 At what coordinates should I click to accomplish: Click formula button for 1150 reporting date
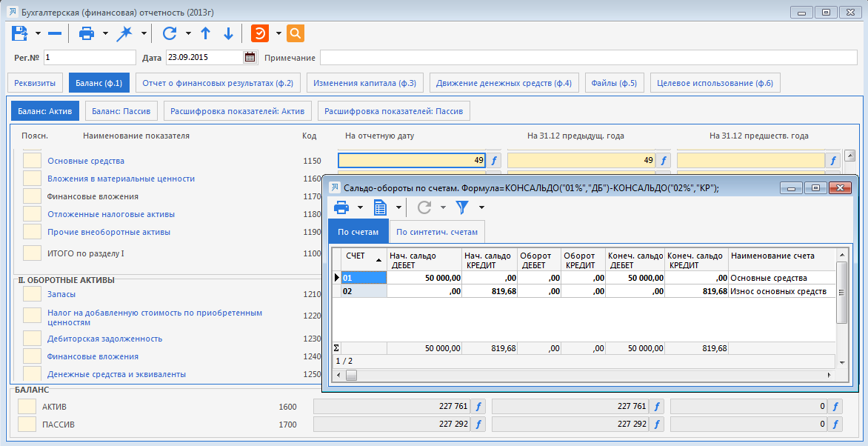494,161
